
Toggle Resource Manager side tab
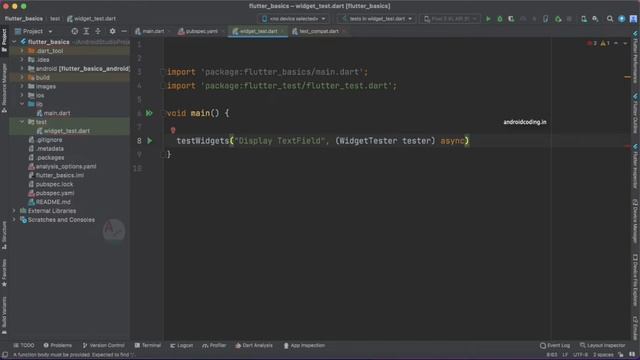click(x=4, y=88)
